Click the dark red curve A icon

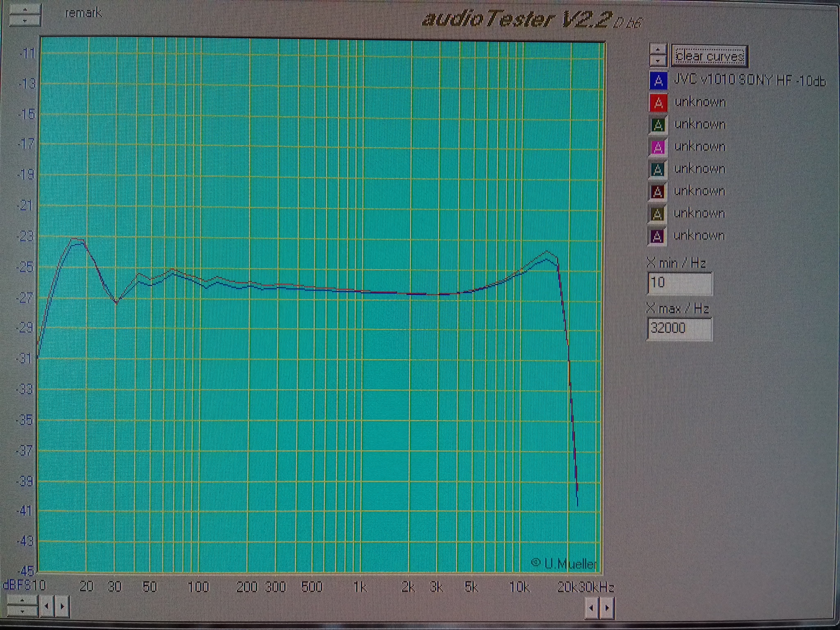click(x=657, y=192)
